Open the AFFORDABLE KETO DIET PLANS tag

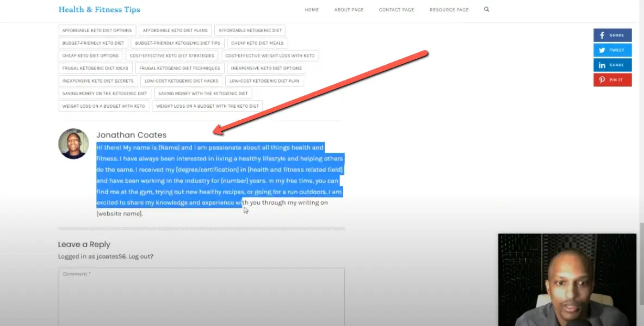tap(175, 30)
